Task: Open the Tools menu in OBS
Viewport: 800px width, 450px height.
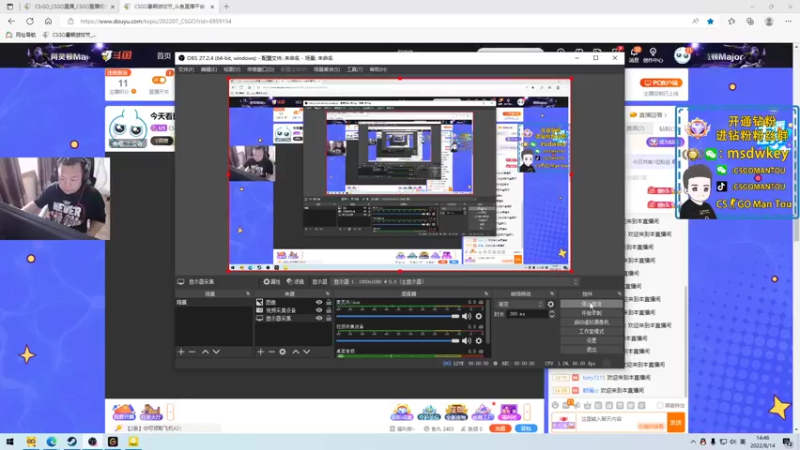Action: (x=355, y=69)
